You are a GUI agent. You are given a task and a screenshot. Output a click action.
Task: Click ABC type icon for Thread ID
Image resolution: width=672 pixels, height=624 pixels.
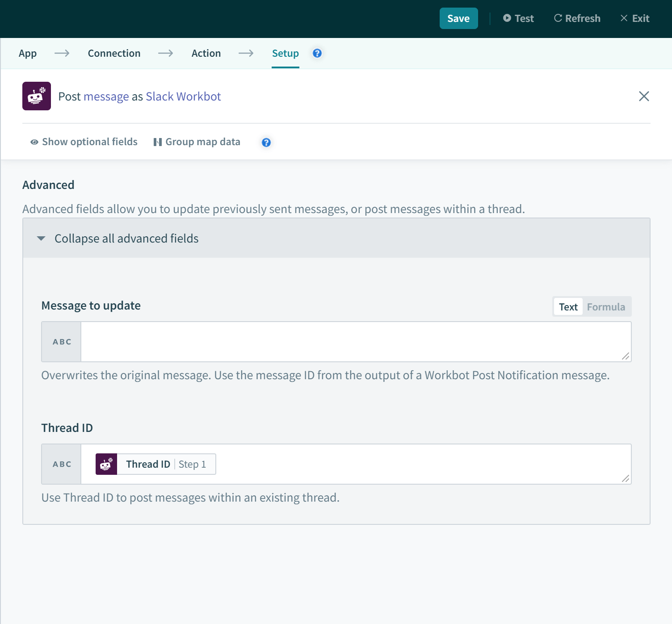(x=62, y=464)
